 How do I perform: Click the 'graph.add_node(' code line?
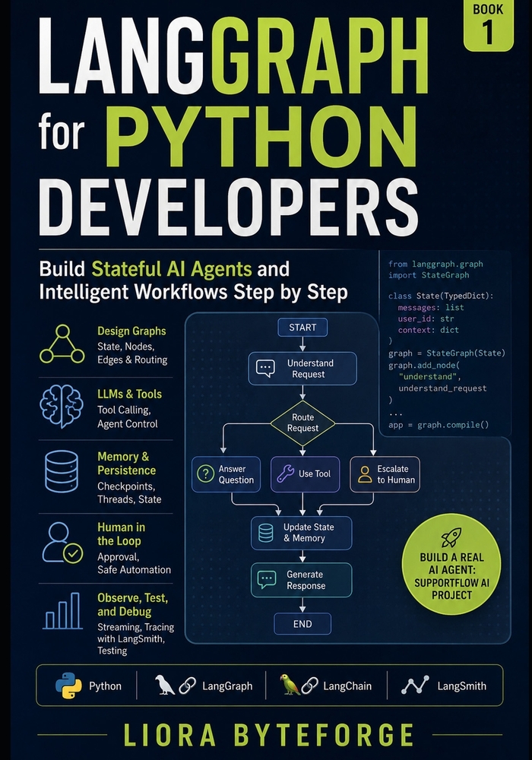coord(423,365)
